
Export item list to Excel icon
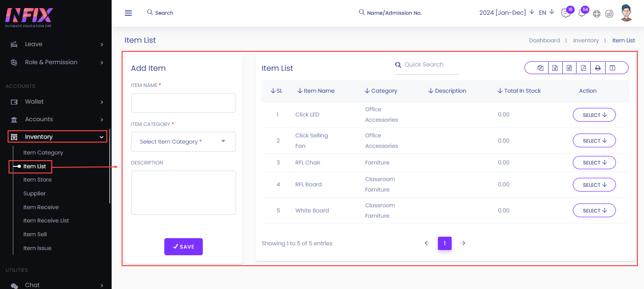coord(555,68)
